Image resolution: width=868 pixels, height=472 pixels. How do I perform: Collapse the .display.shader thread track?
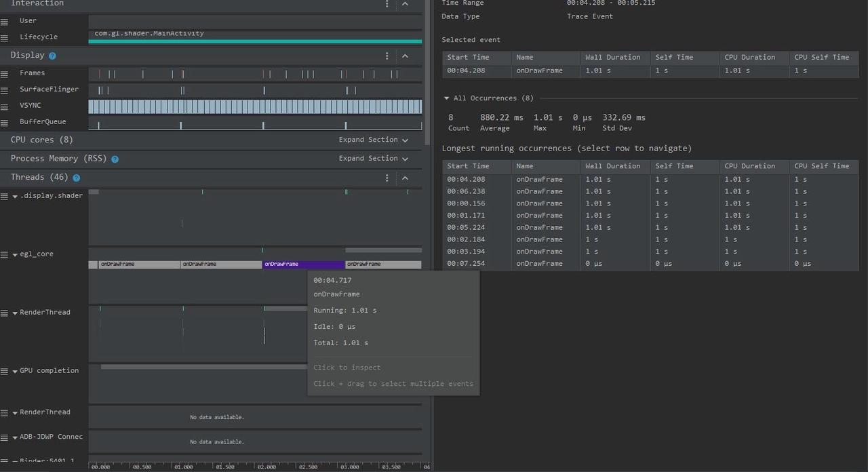15,197
